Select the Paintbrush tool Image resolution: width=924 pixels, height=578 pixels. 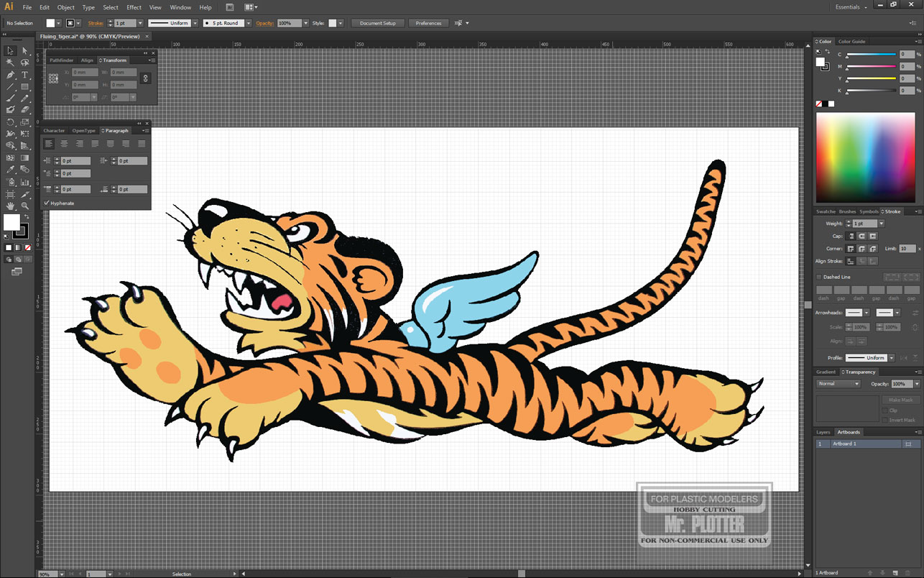[10, 98]
